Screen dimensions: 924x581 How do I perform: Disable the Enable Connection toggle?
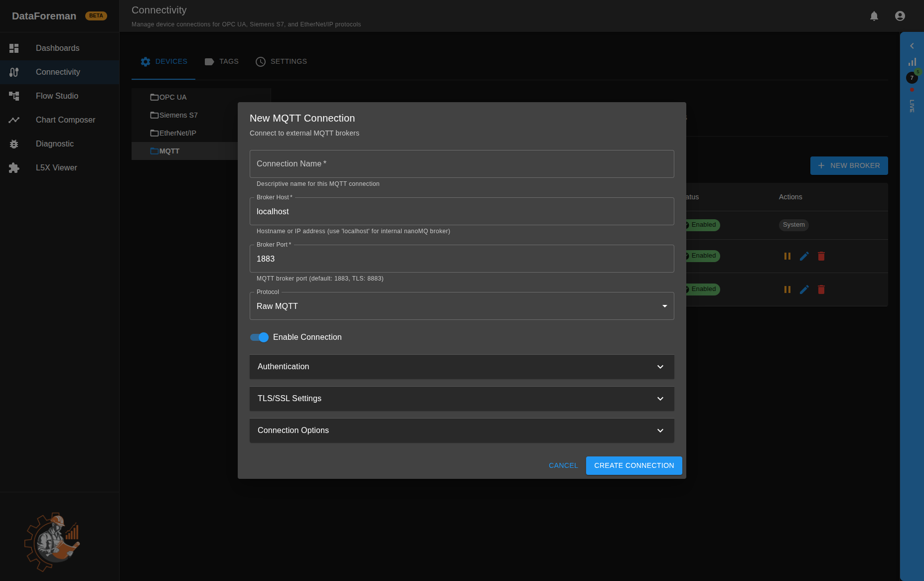259,337
